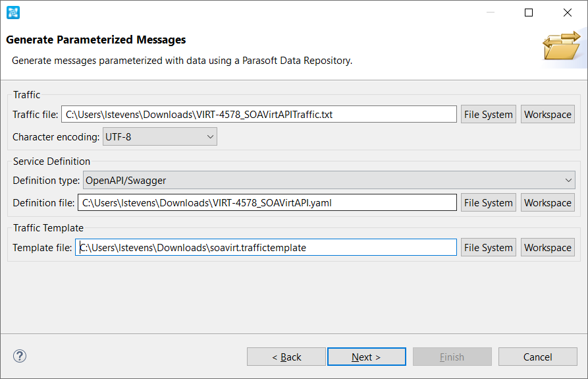This screenshot has width=588, height=379.
Task: Focus the Definition file path field
Action: coord(267,202)
